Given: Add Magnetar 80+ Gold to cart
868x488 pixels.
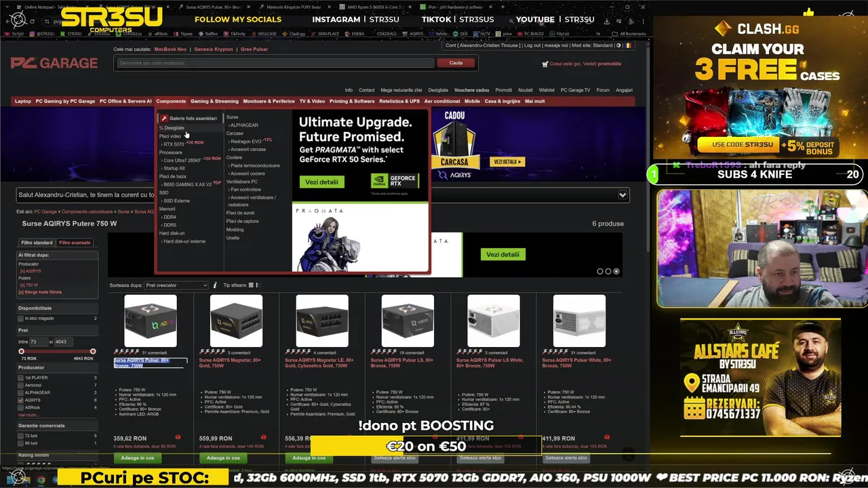Looking at the screenshot, I should (223, 458).
